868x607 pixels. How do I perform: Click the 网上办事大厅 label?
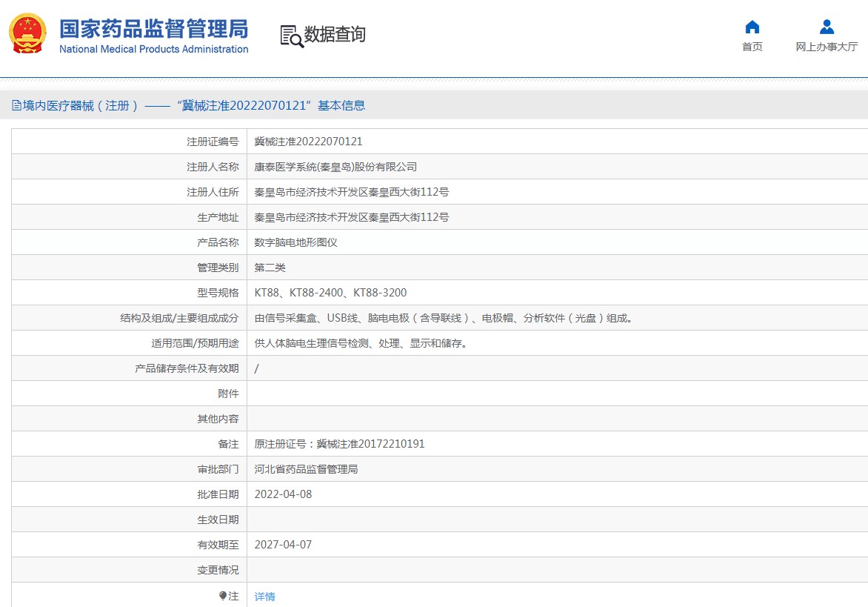click(827, 47)
